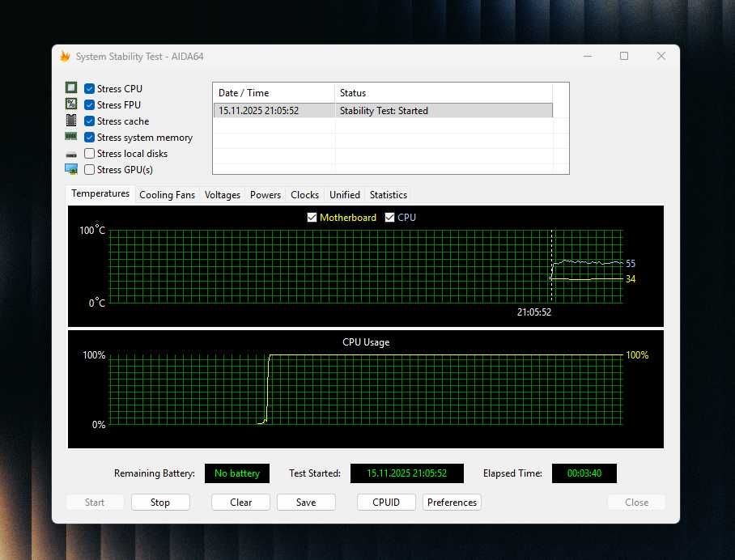This screenshot has width=735, height=560.
Task: Stop the running stability test
Action: click(160, 503)
